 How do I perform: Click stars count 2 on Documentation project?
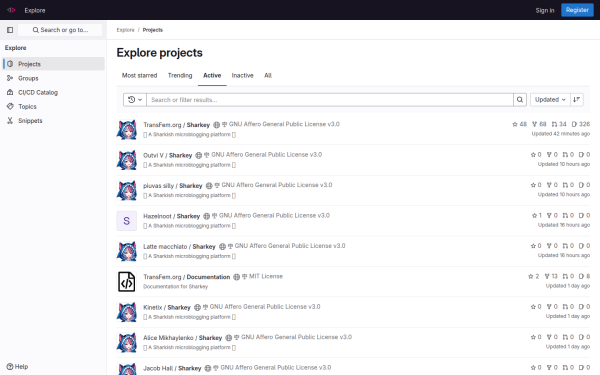click(533, 276)
